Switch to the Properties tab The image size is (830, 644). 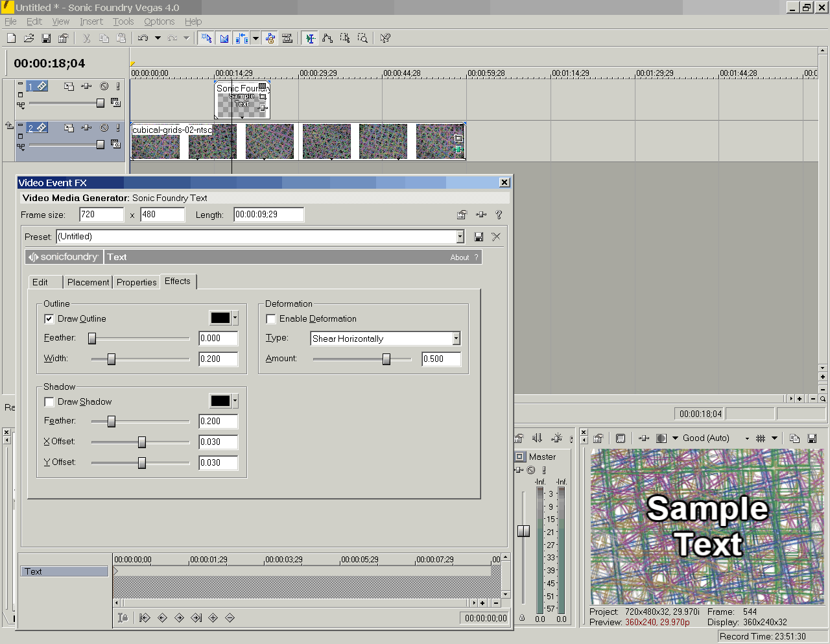pos(137,282)
